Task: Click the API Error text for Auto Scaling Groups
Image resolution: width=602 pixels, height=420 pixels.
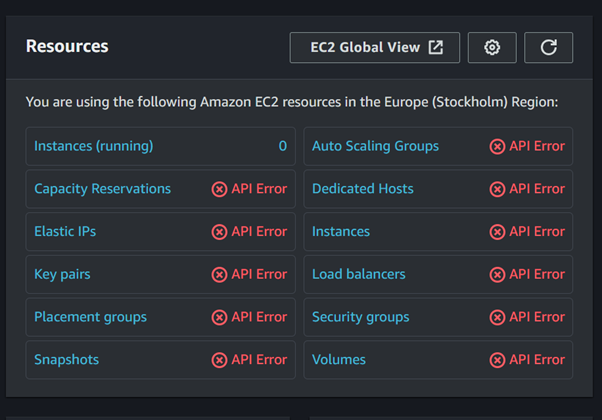Action: (x=537, y=146)
